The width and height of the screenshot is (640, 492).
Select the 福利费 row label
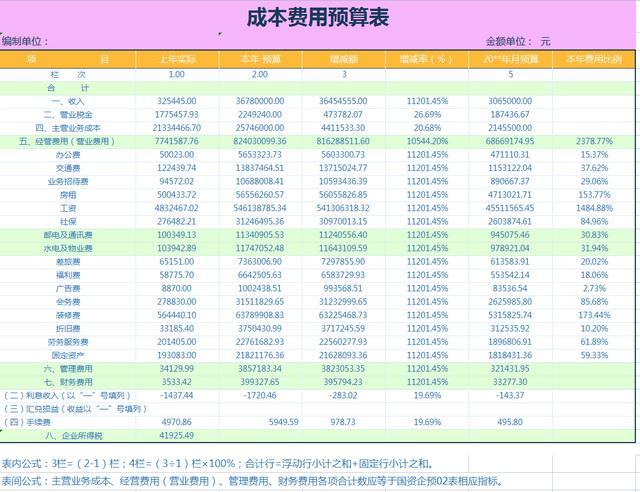coord(68,276)
